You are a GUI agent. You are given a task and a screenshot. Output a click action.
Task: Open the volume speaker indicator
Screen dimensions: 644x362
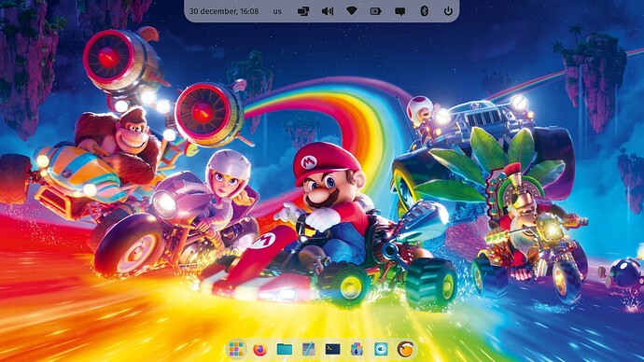click(x=328, y=11)
